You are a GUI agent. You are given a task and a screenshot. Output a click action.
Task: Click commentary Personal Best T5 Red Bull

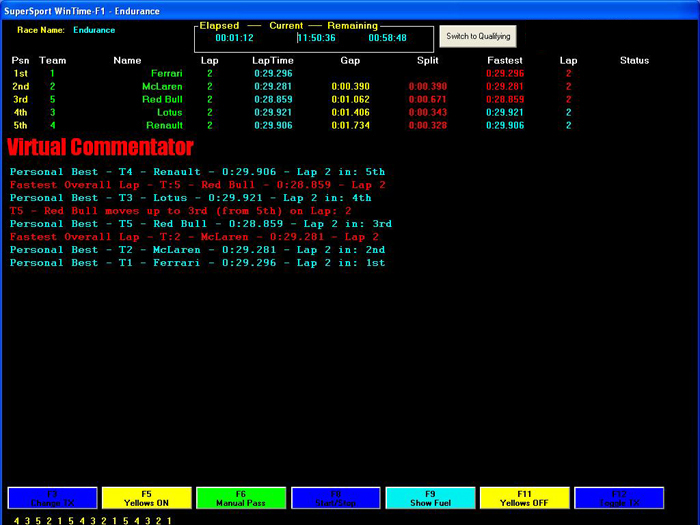click(x=201, y=224)
